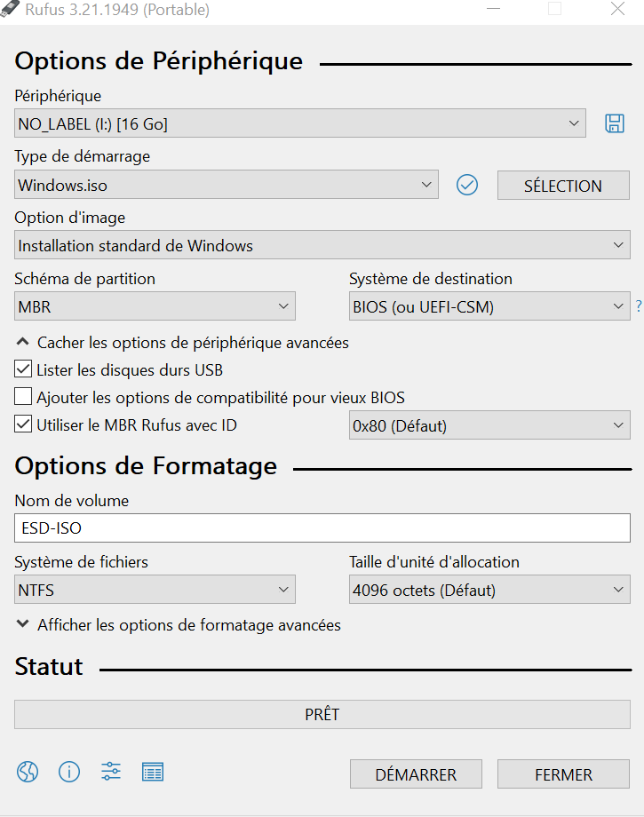Image resolution: width=644 pixels, height=817 pixels.
Task: Show the log window icon
Action: pos(153,772)
